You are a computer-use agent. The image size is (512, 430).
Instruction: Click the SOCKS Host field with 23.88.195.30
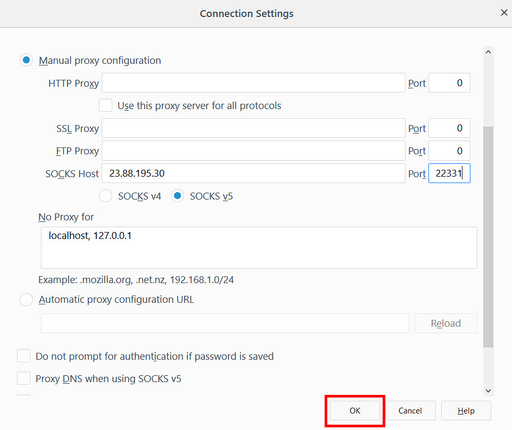(253, 173)
